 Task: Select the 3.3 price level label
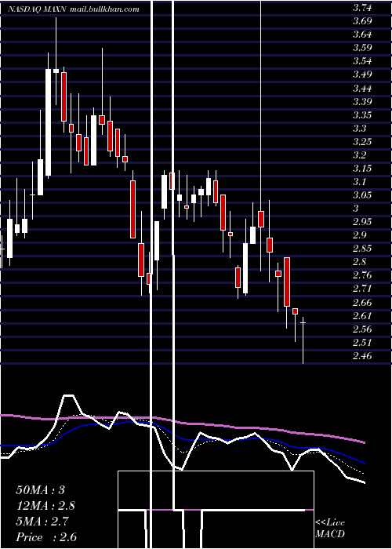click(x=359, y=129)
